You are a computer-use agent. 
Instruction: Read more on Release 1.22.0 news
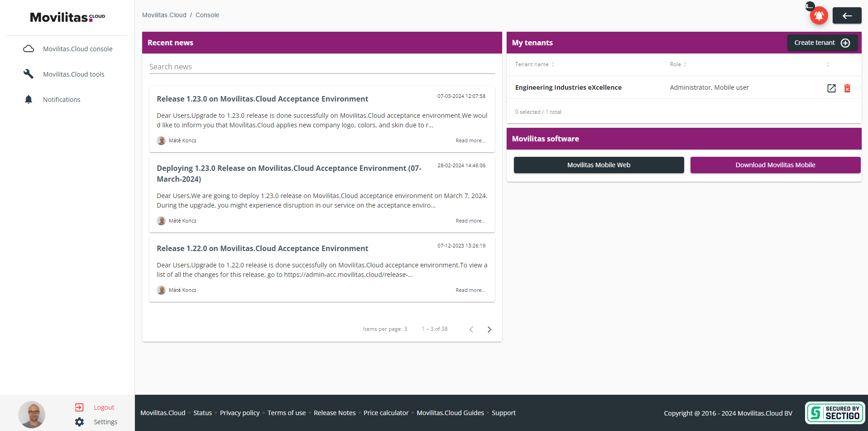point(470,290)
